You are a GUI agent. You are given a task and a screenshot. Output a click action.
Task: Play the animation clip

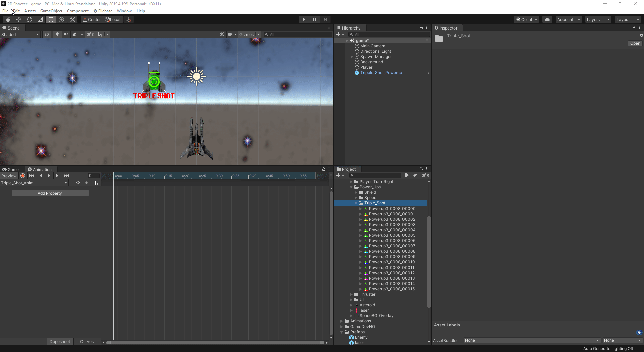(49, 176)
